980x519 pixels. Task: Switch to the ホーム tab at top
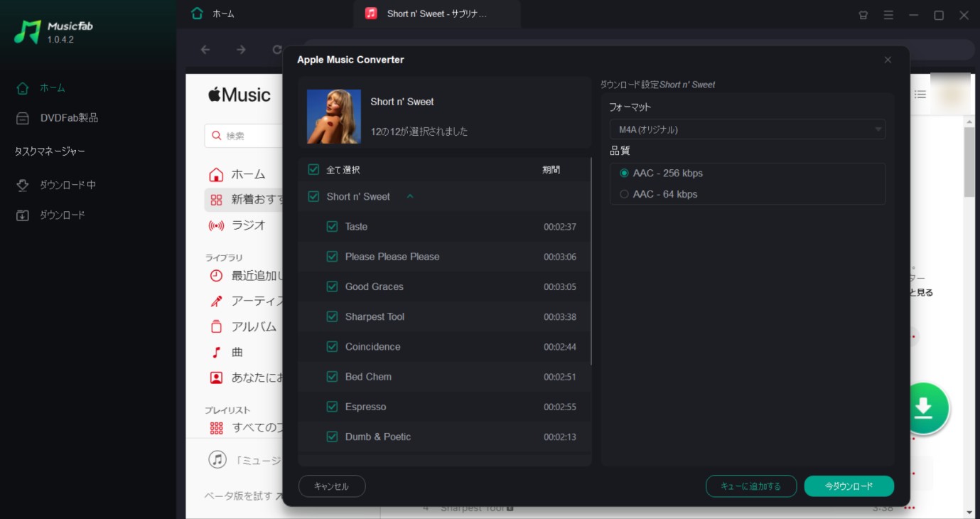(212, 14)
